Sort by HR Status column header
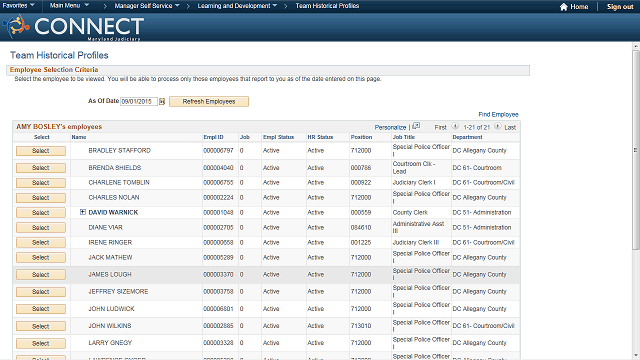The width and height of the screenshot is (640, 360). pyautogui.click(x=320, y=137)
